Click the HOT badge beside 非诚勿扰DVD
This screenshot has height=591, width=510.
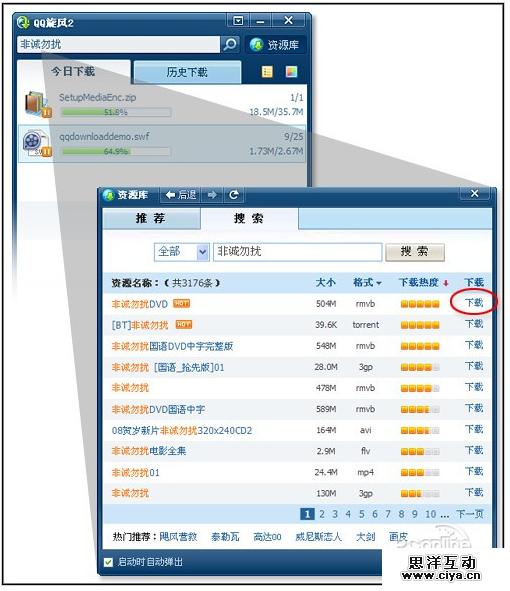[181, 303]
